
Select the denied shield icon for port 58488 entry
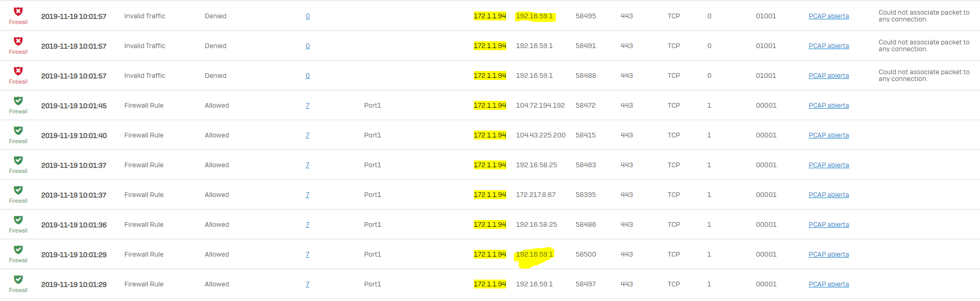click(18, 71)
